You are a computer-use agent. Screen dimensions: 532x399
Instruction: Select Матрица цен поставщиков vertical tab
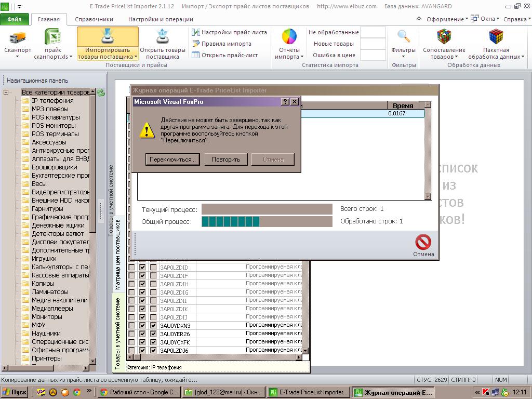(118, 255)
